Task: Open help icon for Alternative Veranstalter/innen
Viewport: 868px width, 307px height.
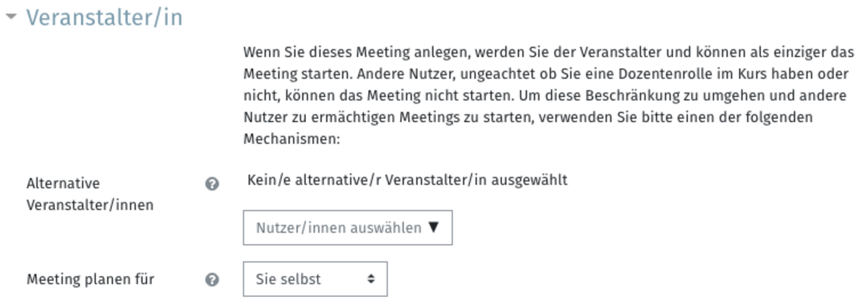Action: coord(212,184)
